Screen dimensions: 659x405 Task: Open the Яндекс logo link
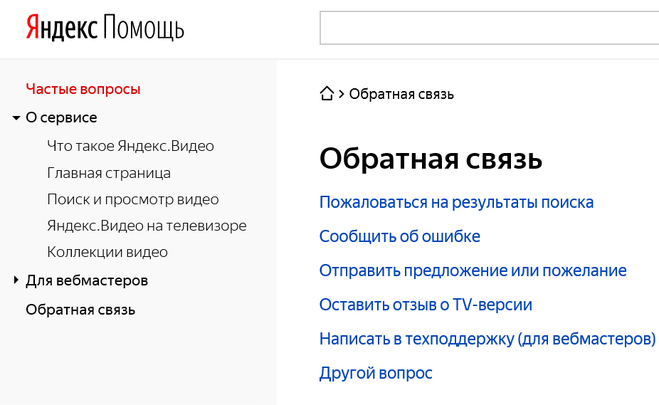point(62,28)
